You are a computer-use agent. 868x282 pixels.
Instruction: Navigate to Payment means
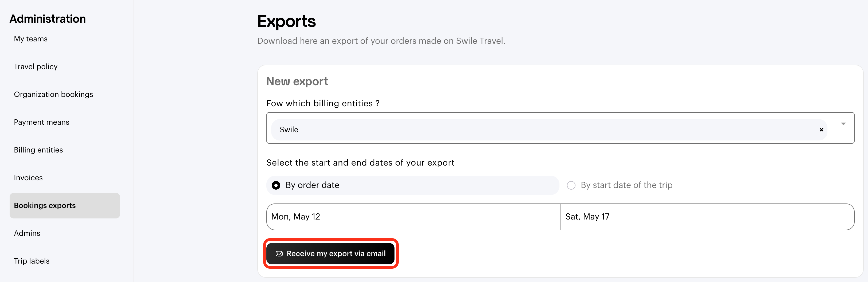coord(41,122)
